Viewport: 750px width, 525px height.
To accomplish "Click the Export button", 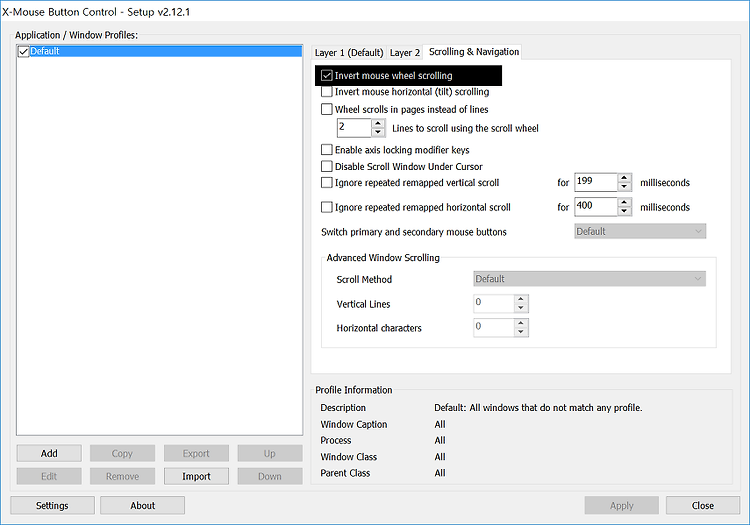I will tap(196, 453).
